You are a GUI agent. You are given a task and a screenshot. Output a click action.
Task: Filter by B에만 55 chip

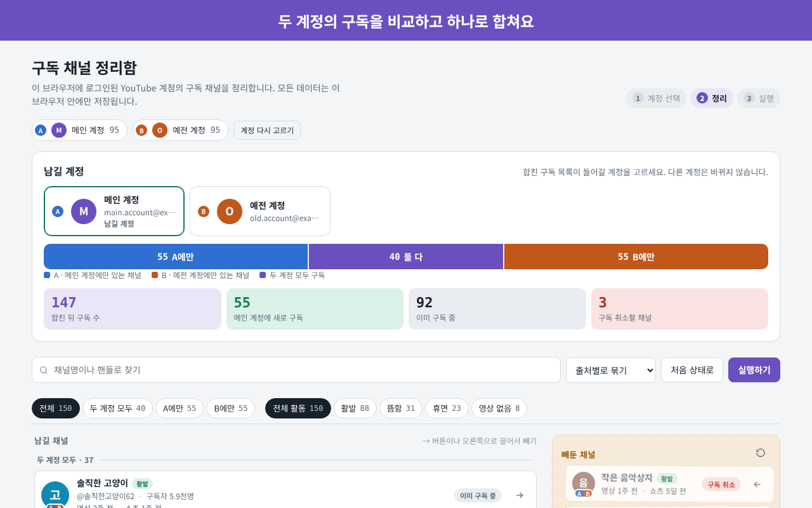pos(231,408)
